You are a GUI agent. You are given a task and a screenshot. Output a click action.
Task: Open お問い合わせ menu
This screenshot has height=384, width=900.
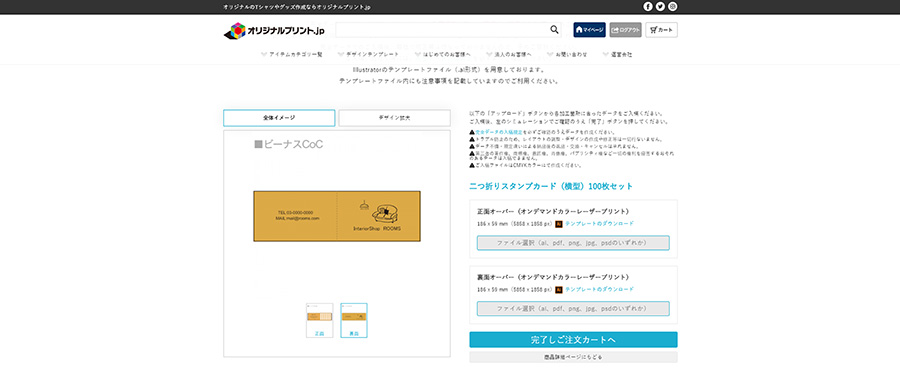pos(567,55)
